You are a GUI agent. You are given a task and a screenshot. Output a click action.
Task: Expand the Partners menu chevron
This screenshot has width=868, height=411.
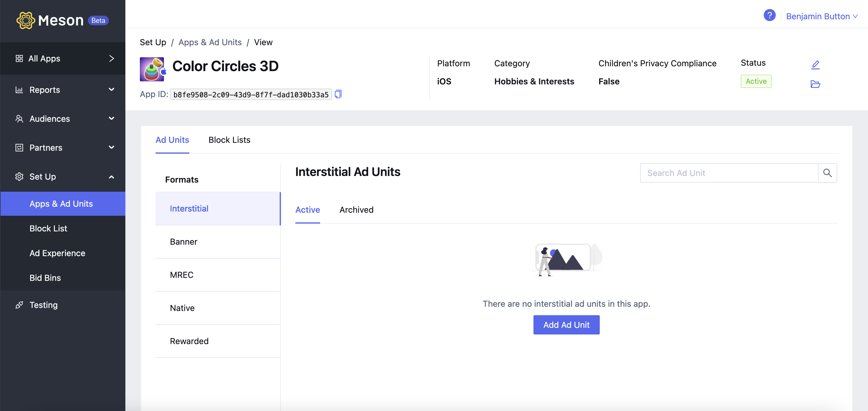click(112, 148)
